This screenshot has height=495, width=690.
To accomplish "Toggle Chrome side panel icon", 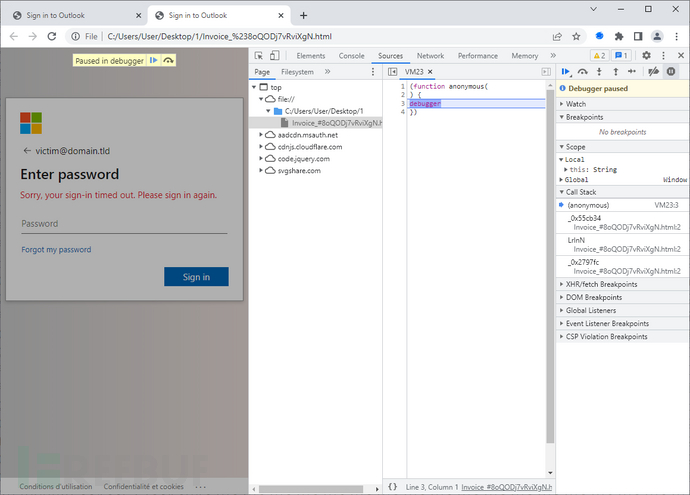I will 638,37.
